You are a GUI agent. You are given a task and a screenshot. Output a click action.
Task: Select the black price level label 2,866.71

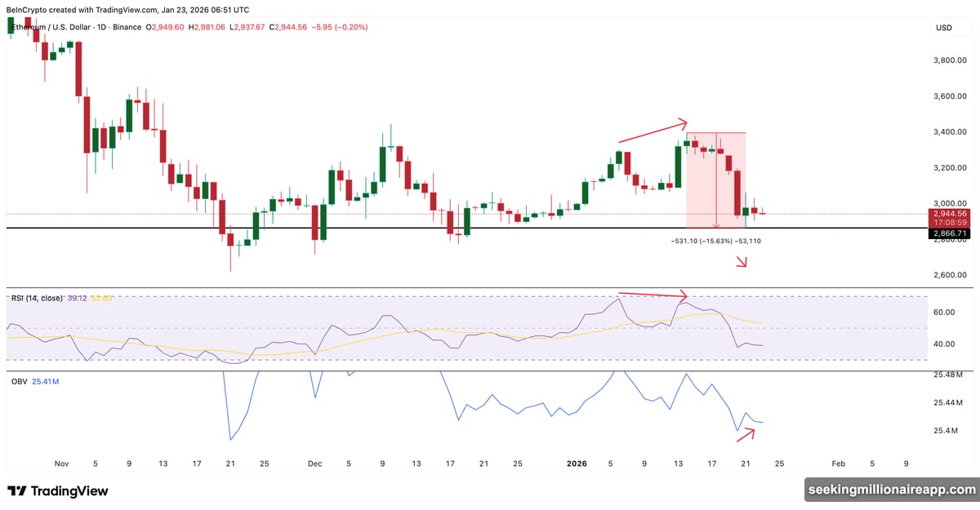click(x=950, y=233)
